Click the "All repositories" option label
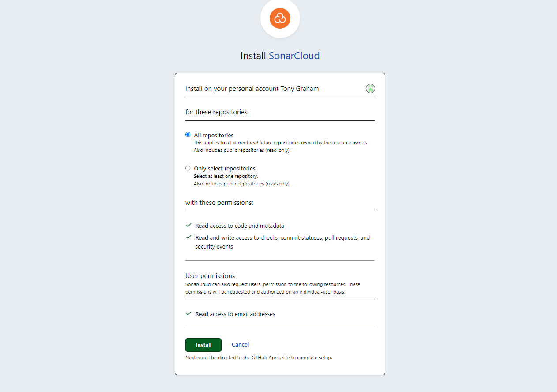 click(214, 135)
